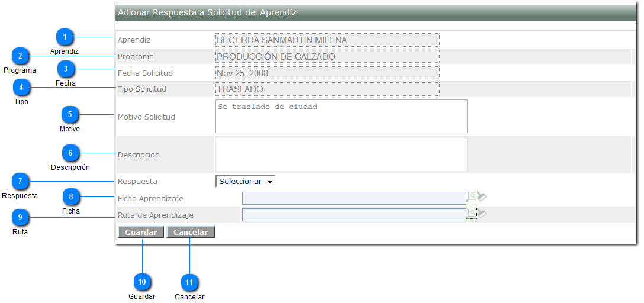Clear the Ruta de Aprendizaje field with brush icon
The height and width of the screenshot is (303, 644).
[x=482, y=214]
